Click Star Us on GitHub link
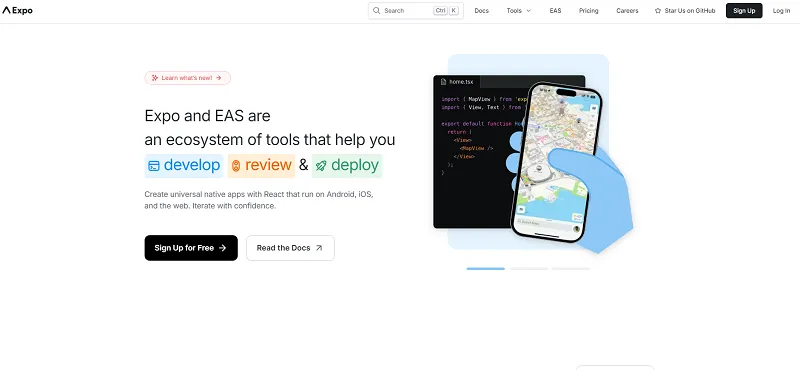Image resolution: width=800 pixels, height=370 pixels. pos(685,11)
